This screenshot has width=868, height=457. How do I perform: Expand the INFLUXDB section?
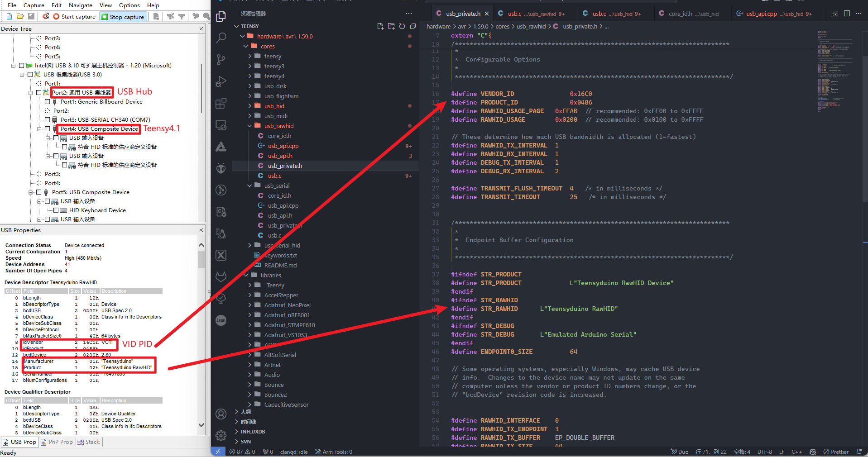point(236,432)
